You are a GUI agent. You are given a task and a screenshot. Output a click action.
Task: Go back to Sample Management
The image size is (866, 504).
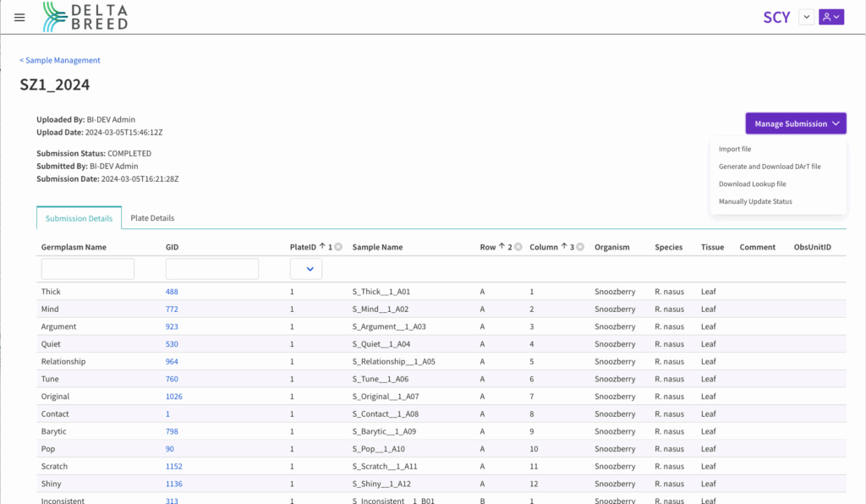(x=60, y=60)
